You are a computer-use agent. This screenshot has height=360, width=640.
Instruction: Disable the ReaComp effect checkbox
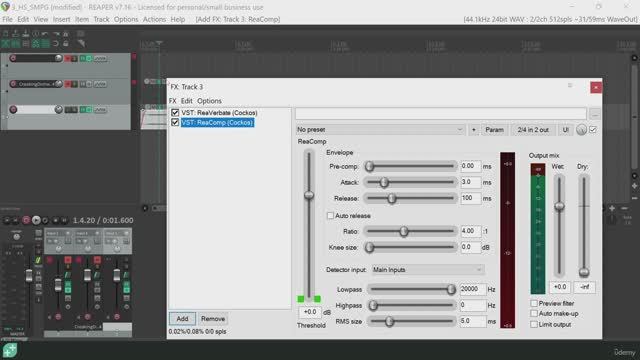point(175,122)
